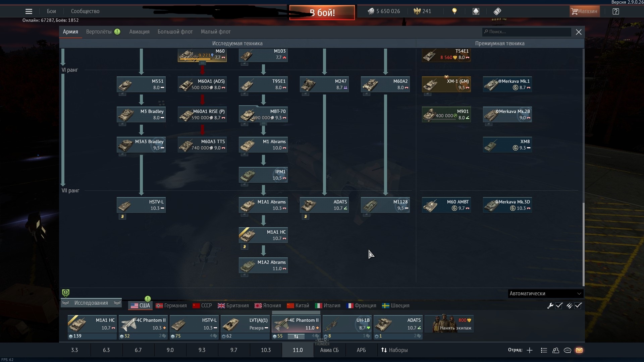
Task: Open the Автоматически dropdown
Action: (x=545, y=294)
